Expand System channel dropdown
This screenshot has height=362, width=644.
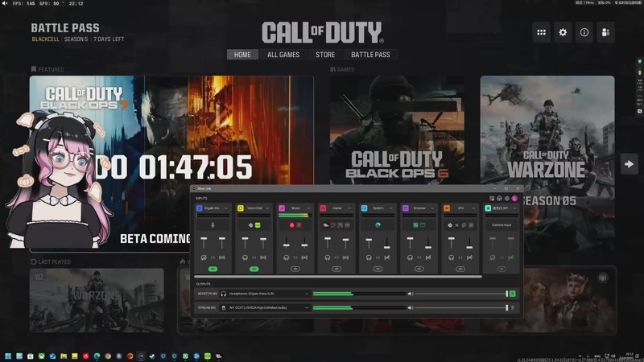390,208
